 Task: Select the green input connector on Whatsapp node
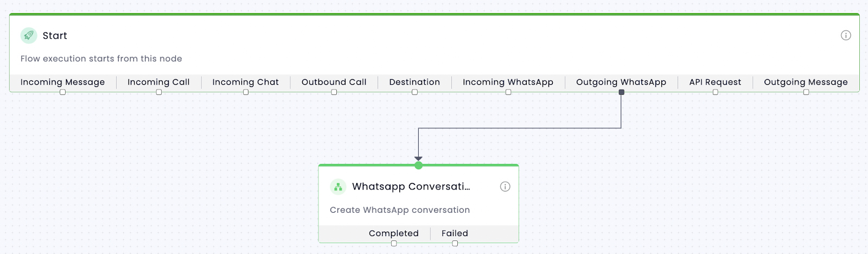[418, 165]
